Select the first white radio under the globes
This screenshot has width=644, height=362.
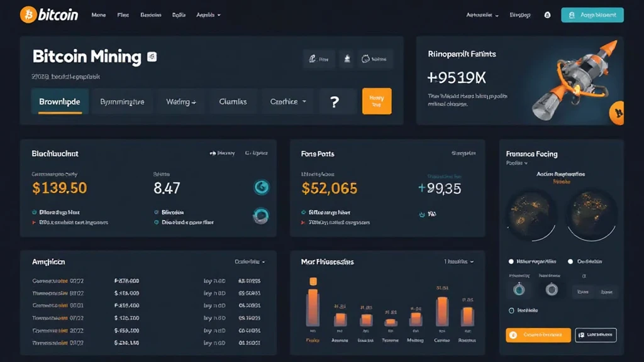click(511, 261)
